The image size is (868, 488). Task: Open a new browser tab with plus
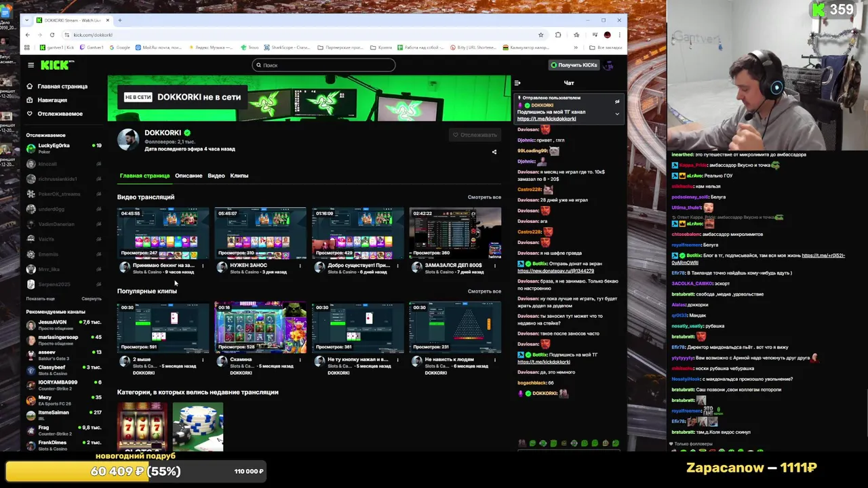point(119,20)
